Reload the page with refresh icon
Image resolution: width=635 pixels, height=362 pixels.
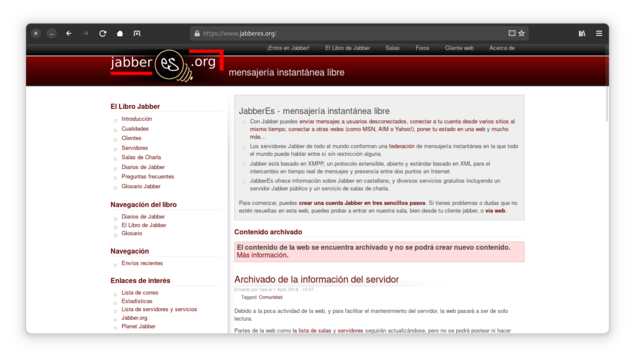(x=103, y=34)
